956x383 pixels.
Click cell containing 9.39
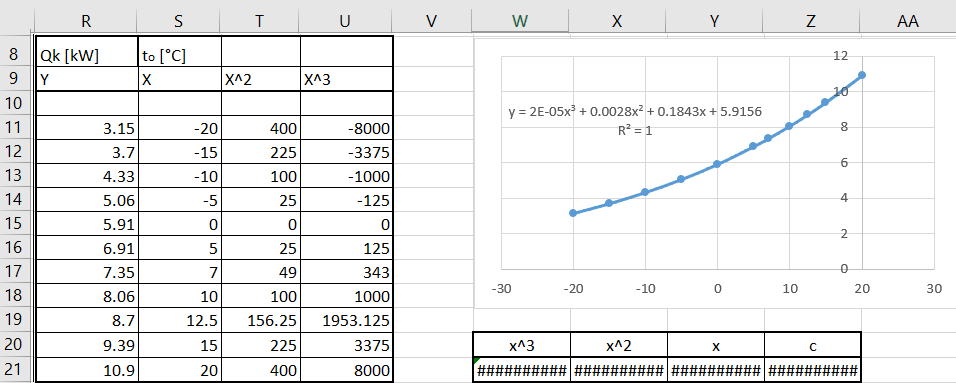(x=87, y=346)
